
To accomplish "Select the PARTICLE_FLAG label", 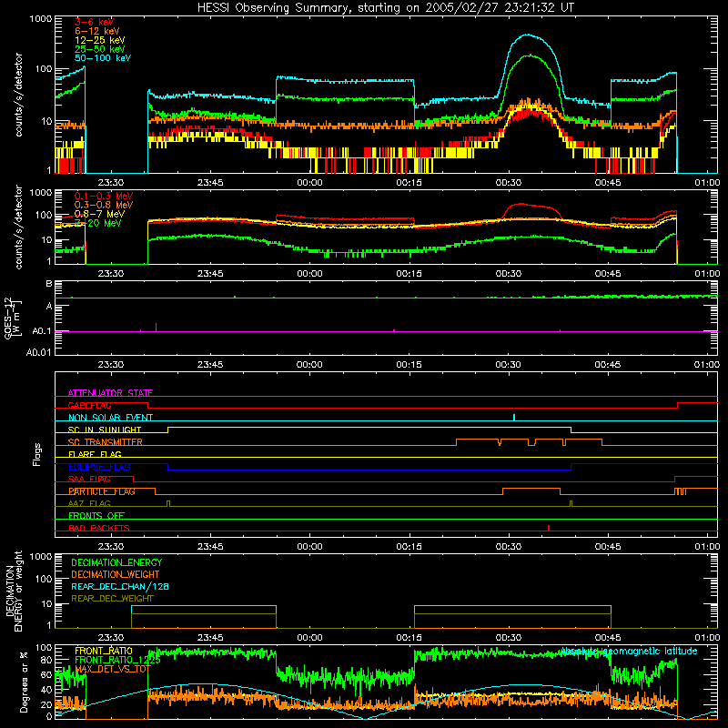I will pyautogui.click(x=102, y=491).
